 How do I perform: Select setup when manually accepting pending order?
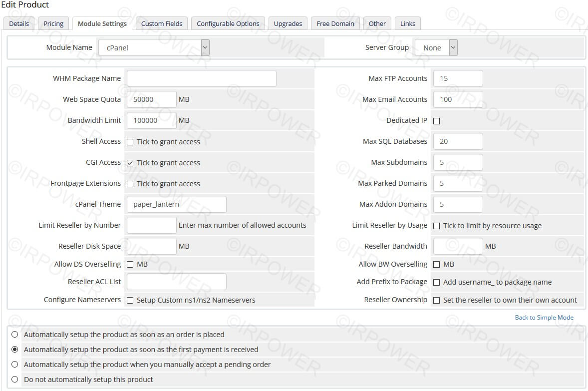[15, 365]
